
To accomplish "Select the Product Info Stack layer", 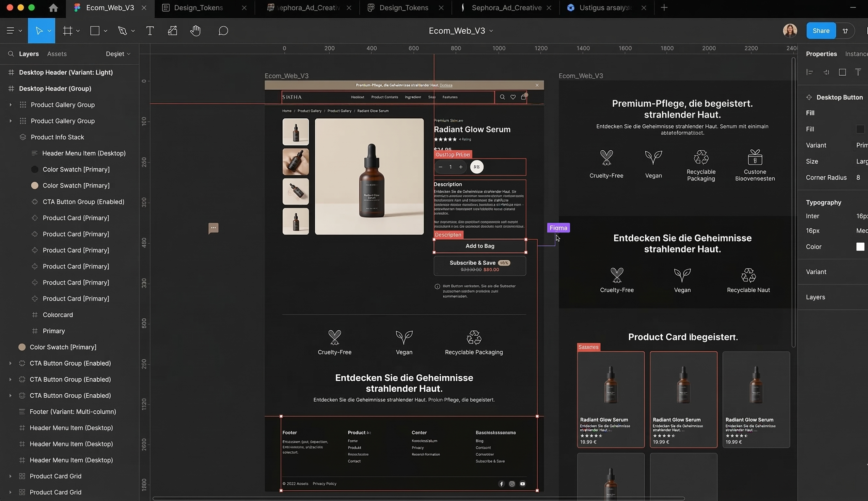I will click(57, 137).
